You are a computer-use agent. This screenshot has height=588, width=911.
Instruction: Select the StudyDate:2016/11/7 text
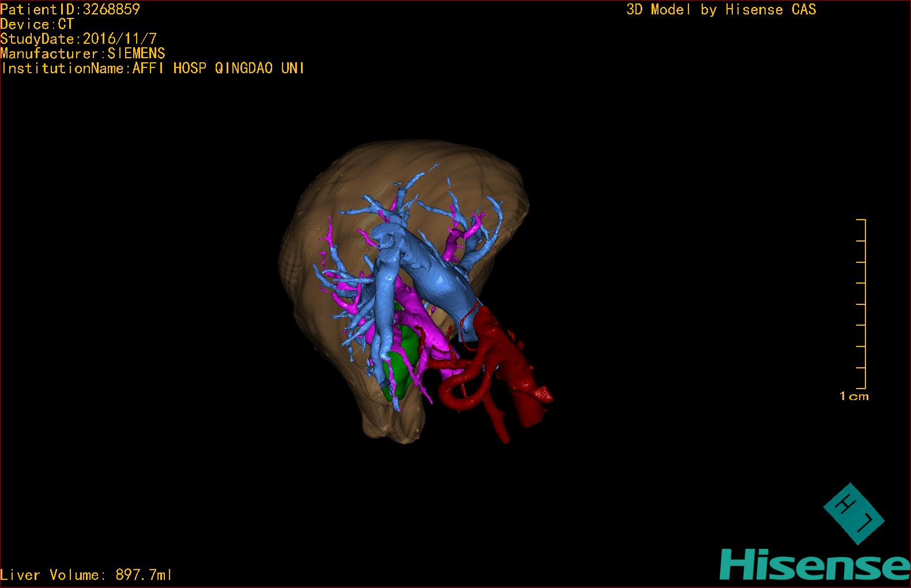point(78,39)
